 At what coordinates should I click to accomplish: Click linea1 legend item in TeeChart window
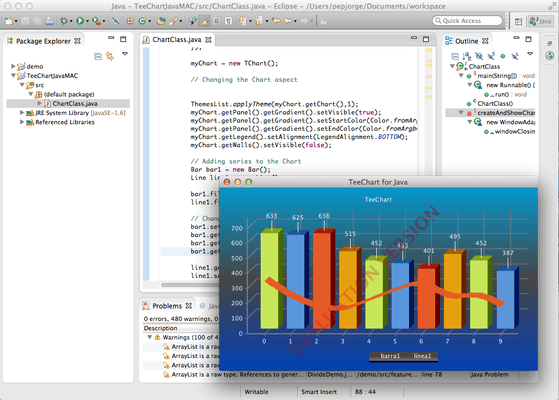pyautogui.click(x=422, y=356)
